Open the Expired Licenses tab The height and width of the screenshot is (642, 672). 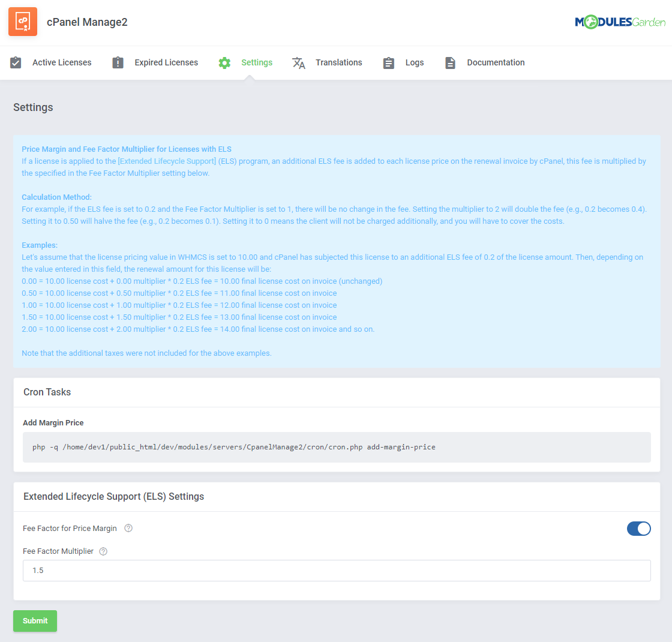tap(166, 62)
